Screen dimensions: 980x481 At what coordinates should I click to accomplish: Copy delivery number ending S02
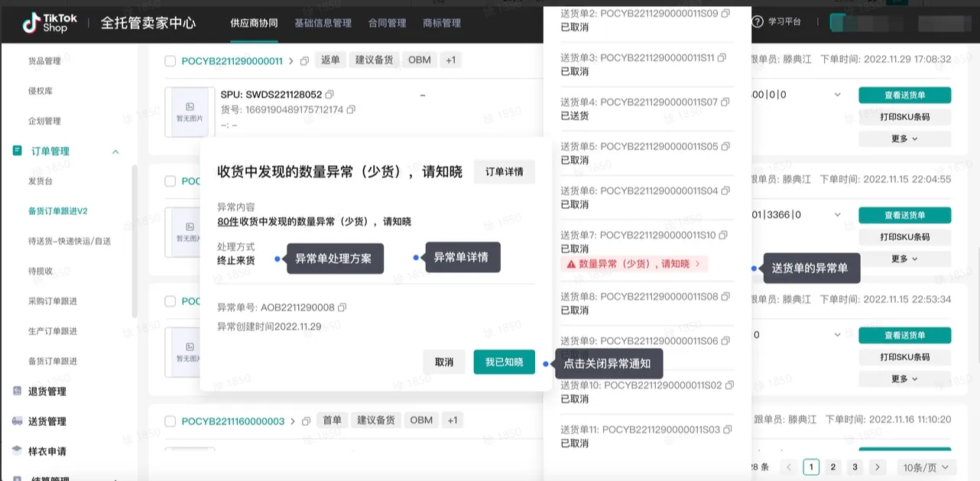(x=729, y=385)
